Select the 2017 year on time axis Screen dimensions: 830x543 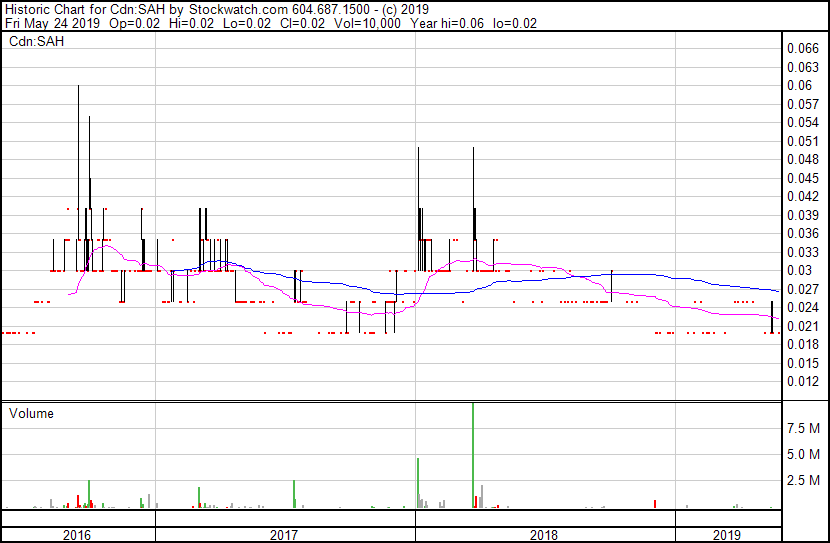[285, 535]
